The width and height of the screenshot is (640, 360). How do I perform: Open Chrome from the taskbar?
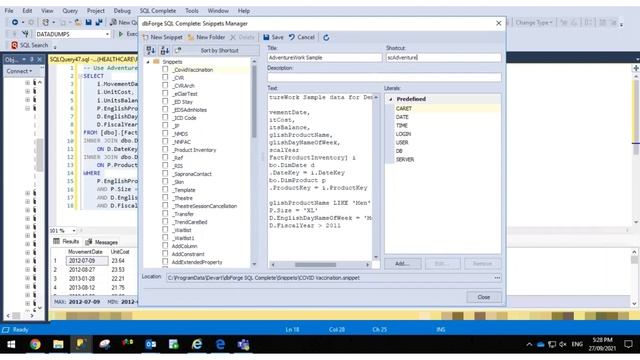click(35, 344)
